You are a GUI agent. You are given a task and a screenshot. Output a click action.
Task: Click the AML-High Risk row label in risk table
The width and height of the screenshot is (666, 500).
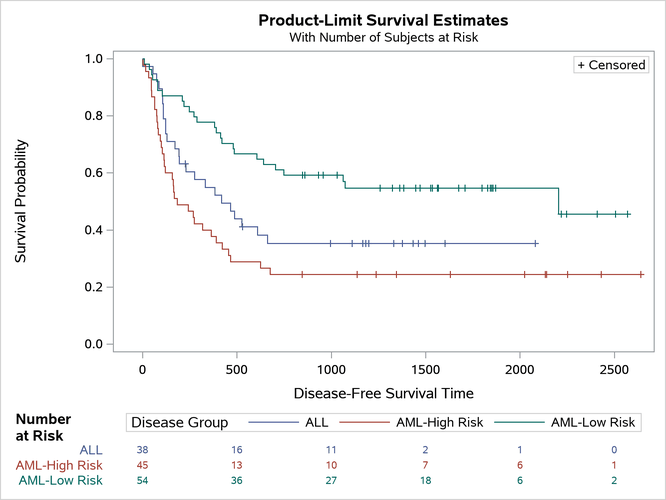(58, 465)
